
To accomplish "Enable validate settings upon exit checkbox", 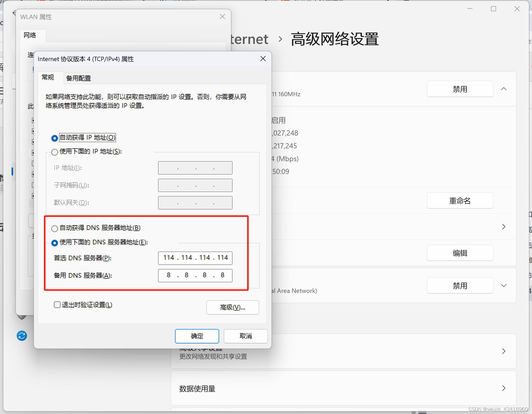I will pyautogui.click(x=57, y=305).
